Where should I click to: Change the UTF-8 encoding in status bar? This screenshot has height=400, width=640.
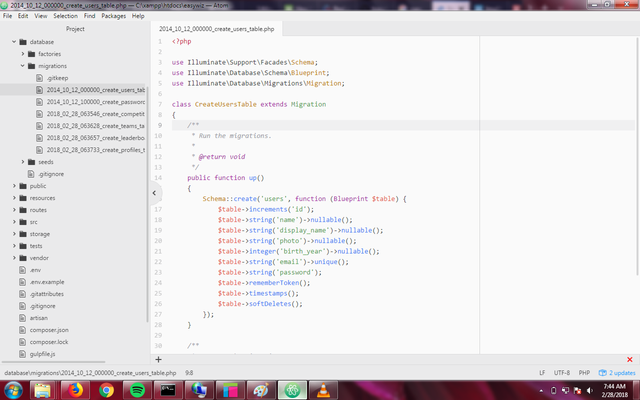pos(560,372)
